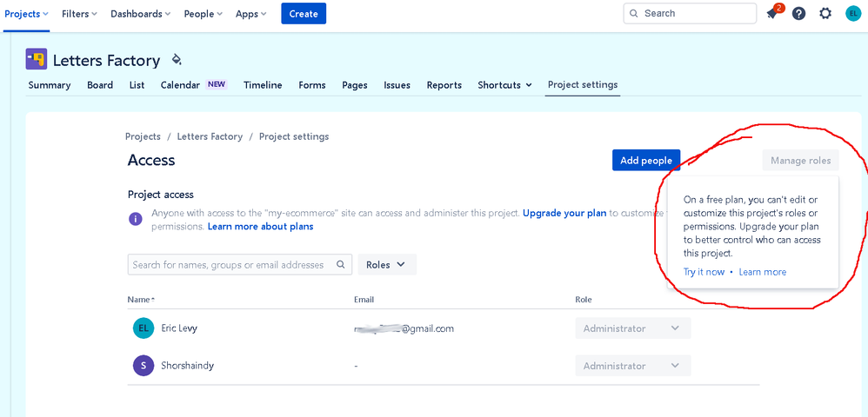Click the Letters Factory project icon

point(37,59)
